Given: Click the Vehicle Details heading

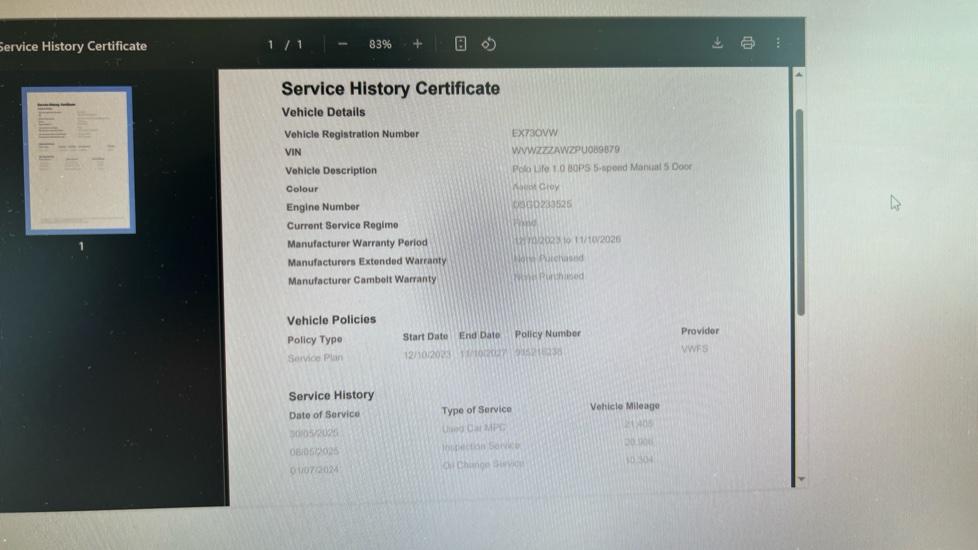Looking at the screenshot, I should [x=323, y=112].
